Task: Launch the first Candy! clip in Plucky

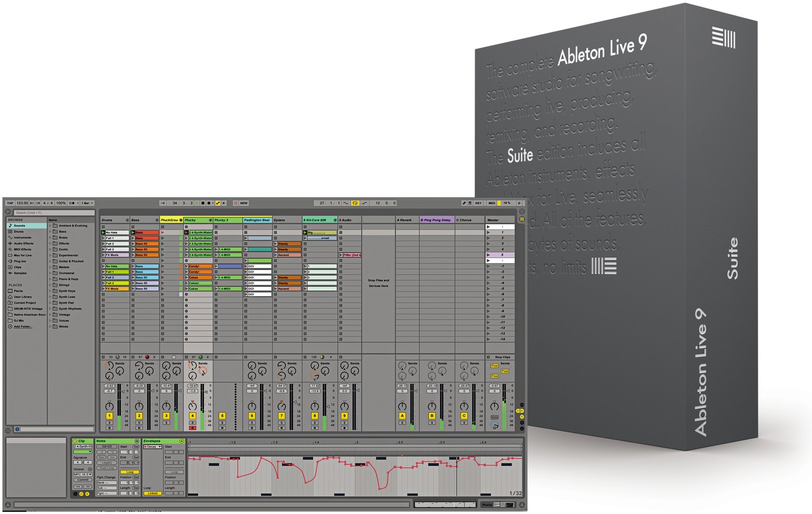Action: pos(186,266)
